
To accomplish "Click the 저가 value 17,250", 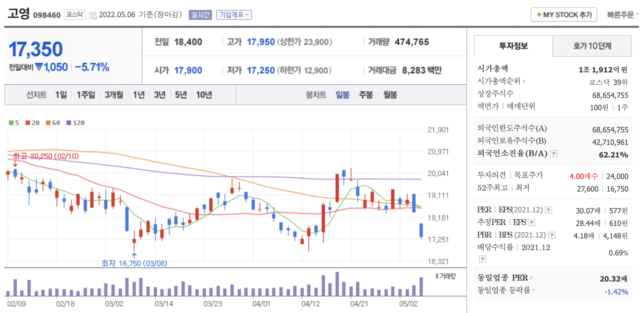I will point(261,70).
